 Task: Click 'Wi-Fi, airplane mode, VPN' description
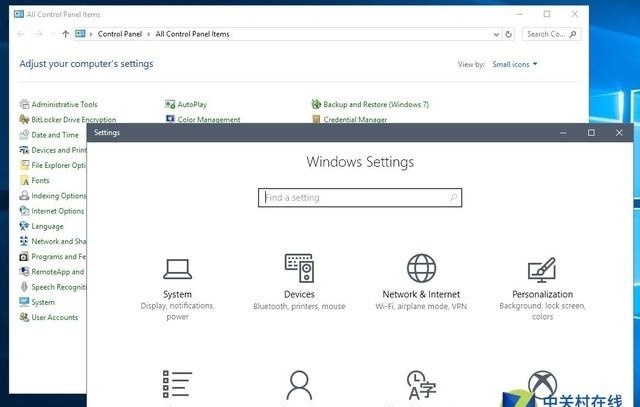click(x=421, y=306)
